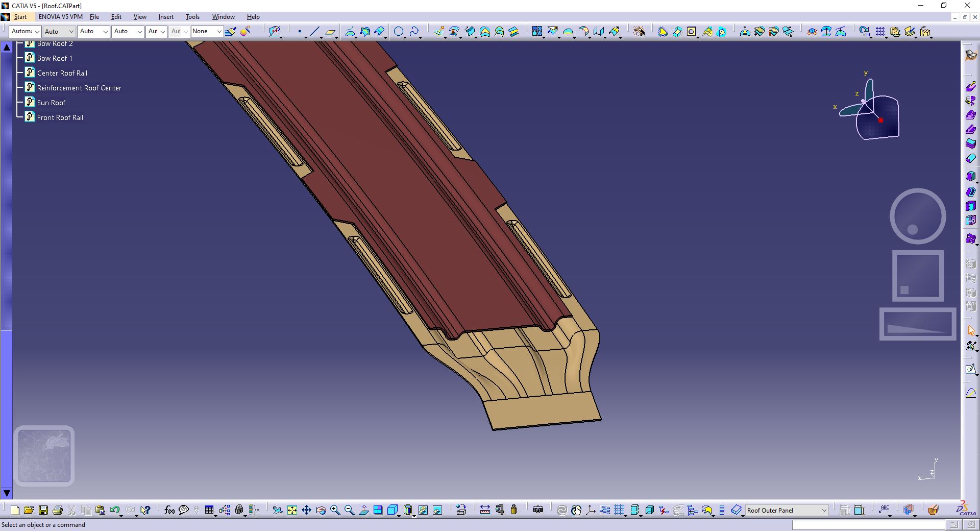Open the Formula f(x) tool
980x531 pixels.
click(169, 510)
